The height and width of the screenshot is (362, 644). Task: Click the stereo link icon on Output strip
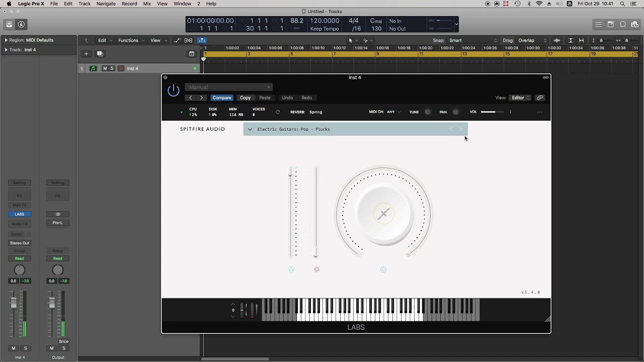pos(58,214)
